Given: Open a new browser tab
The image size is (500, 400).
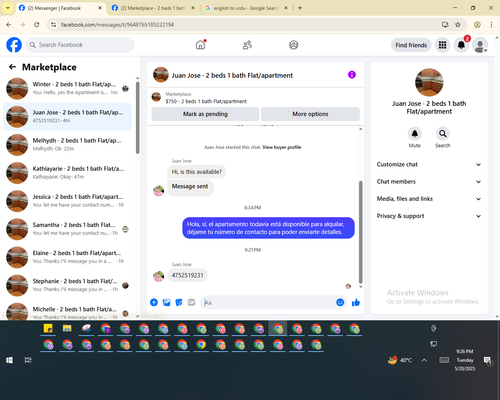Looking at the screenshot, I should coord(300,8).
